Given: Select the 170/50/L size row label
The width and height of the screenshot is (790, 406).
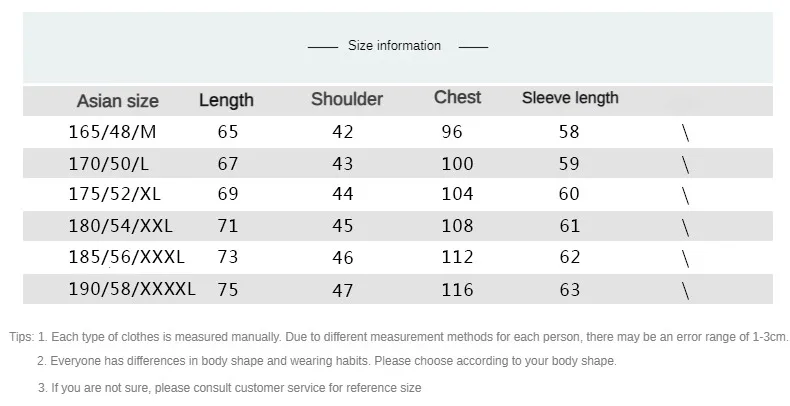Looking at the screenshot, I should click(109, 164).
